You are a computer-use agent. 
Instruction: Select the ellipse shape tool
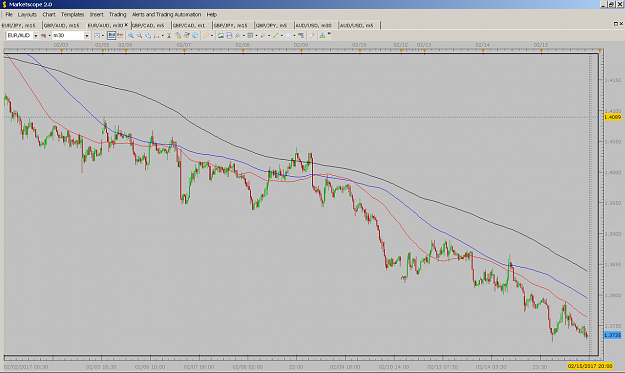[288, 35]
